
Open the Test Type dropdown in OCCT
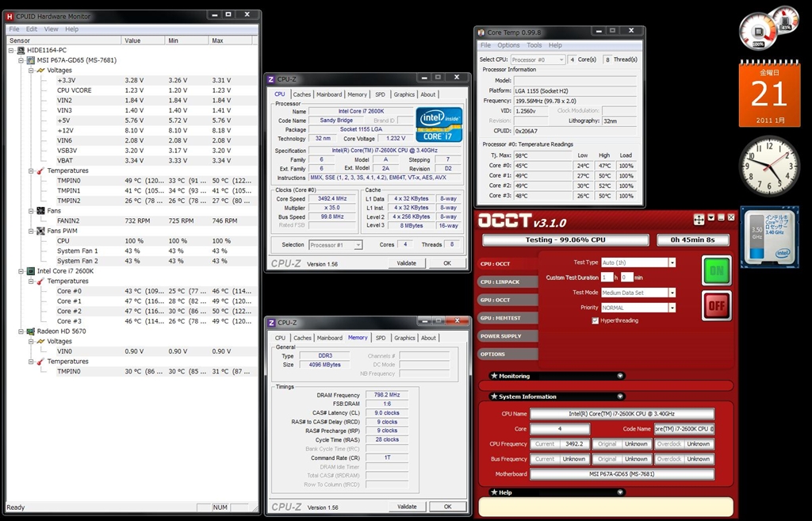click(672, 262)
